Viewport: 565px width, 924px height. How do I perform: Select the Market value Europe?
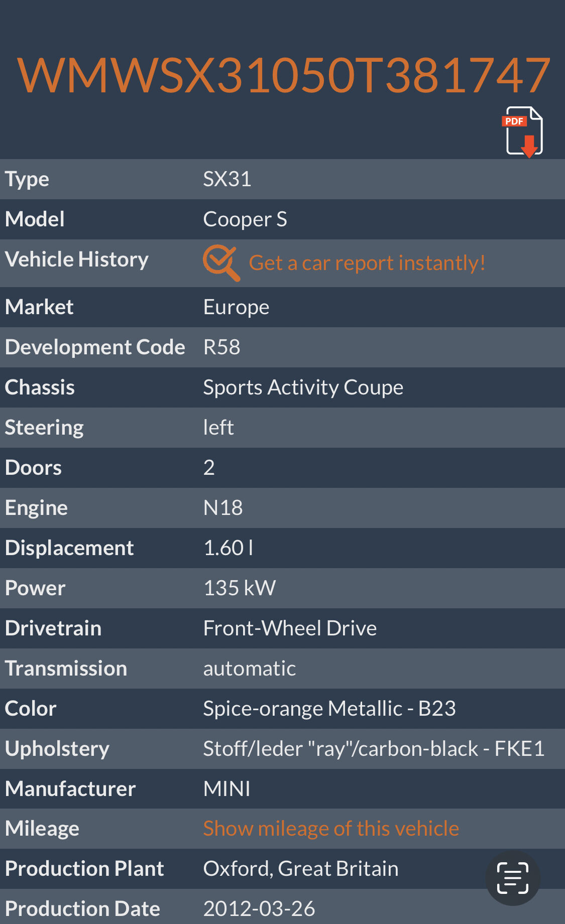236,307
